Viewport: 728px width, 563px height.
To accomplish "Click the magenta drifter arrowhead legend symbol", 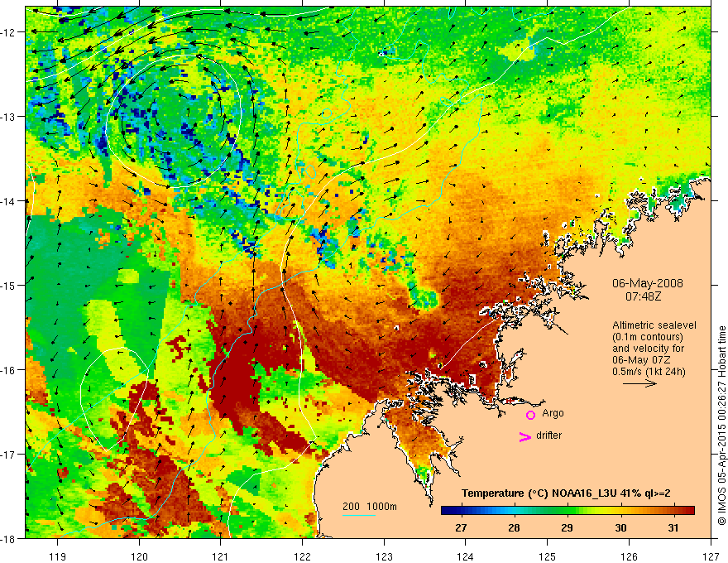I will (525, 436).
